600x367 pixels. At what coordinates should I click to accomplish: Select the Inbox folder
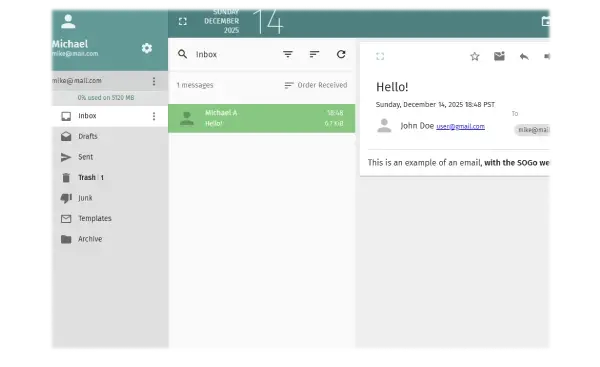click(110, 116)
